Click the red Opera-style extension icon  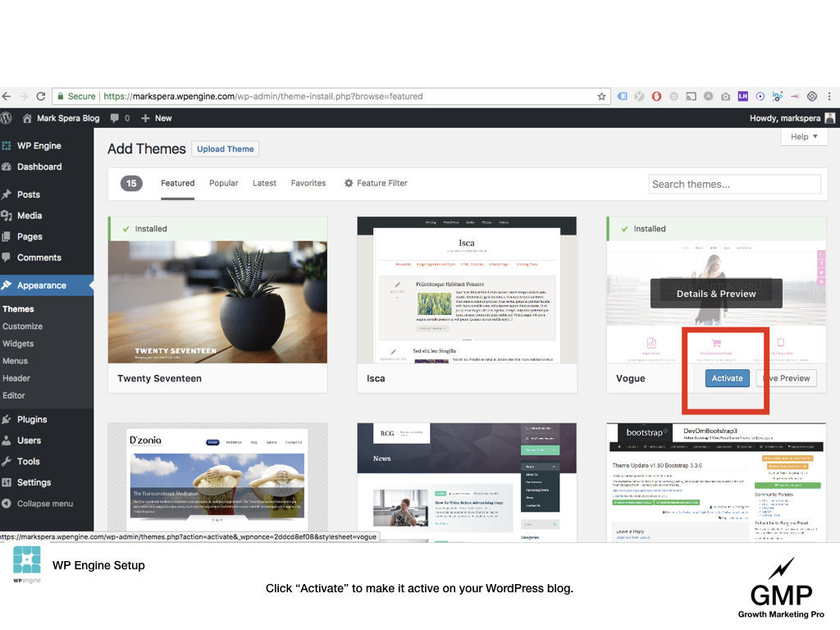pyautogui.click(x=656, y=97)
